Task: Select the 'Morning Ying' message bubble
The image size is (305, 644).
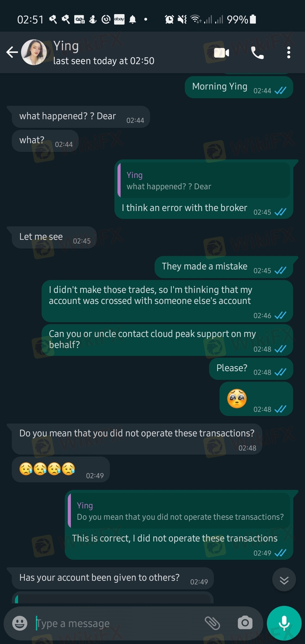Action: click(x=239, y=87)
